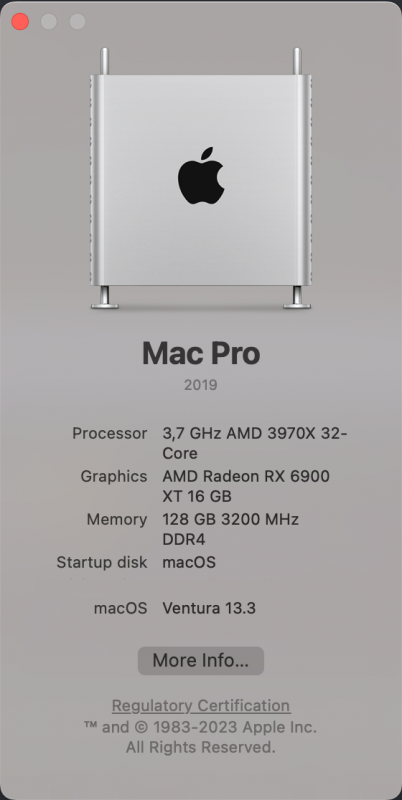The height and width of the screenshot is (800, 402).
Task: Click the gray minimize window button
Action: coord(49,21)
